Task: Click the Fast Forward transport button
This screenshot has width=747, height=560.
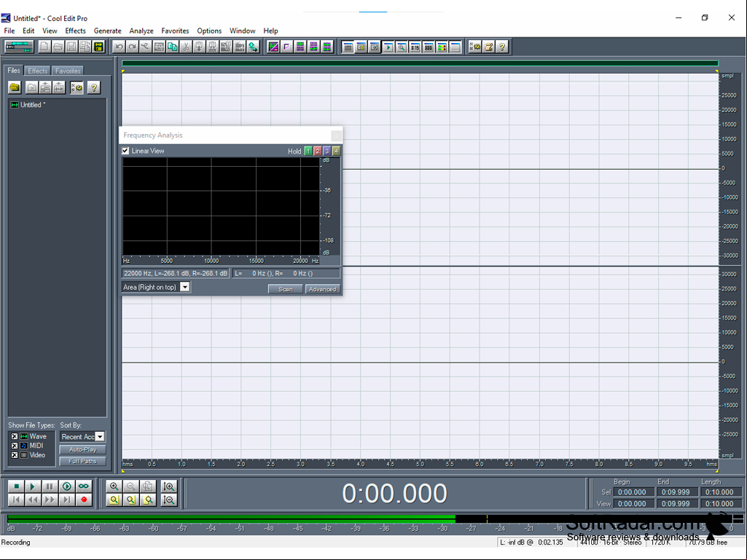Action: (50, 500)
